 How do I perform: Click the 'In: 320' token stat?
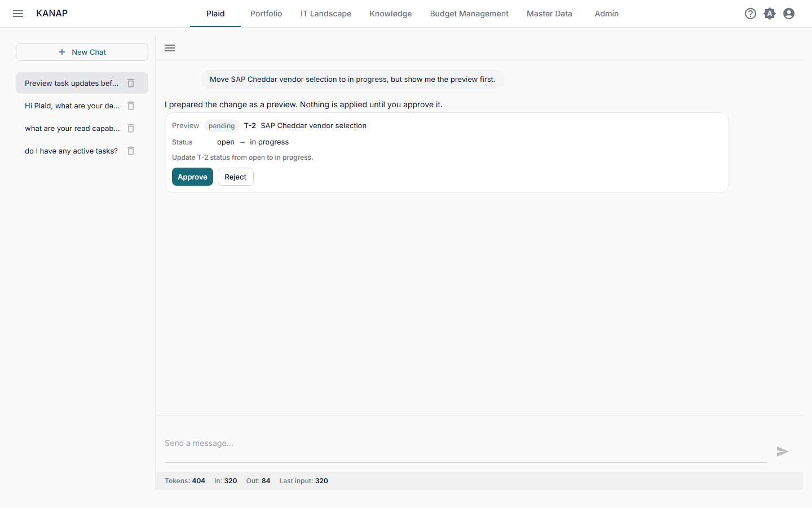coord(226,481)
